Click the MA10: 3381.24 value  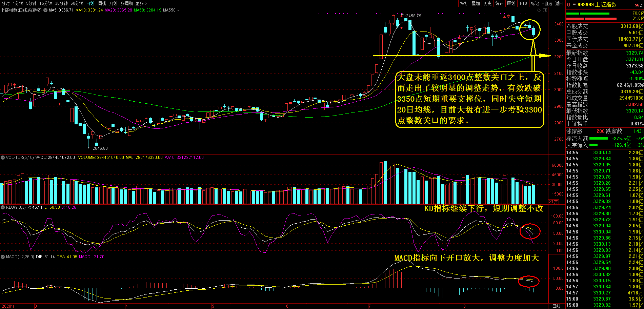(x=89, y=10)
